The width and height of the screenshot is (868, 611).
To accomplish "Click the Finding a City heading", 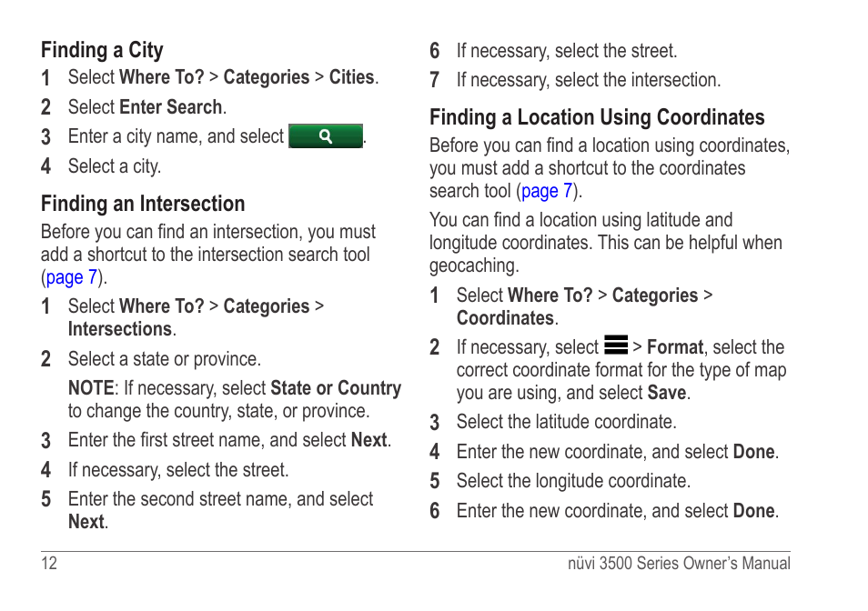I will [102, 50].
